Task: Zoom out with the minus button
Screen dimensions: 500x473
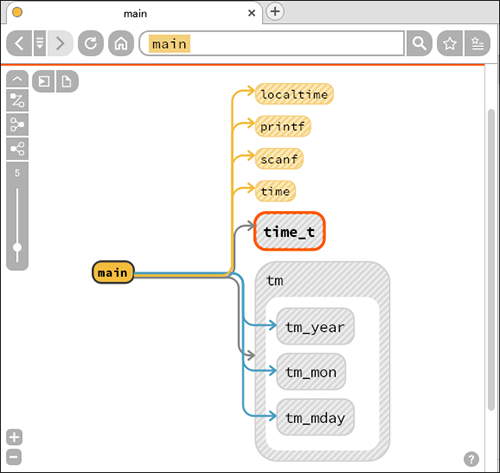Action: (x=14, y=457)
